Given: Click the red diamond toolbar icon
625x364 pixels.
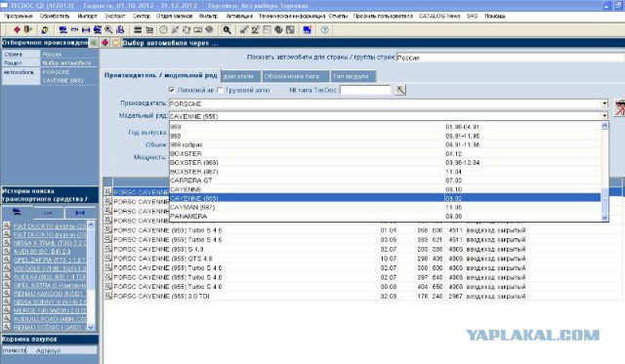Looking at the screenshot, I should [x=17, y=30].
